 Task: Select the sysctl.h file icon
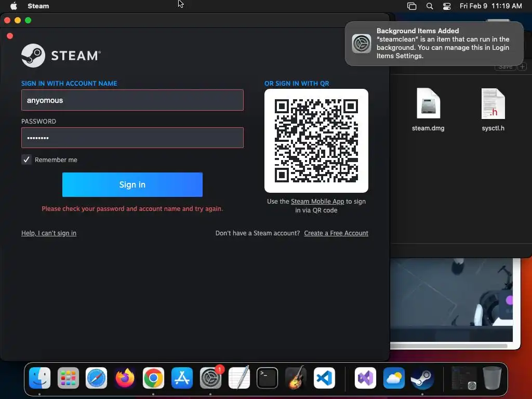coord(493,103)
